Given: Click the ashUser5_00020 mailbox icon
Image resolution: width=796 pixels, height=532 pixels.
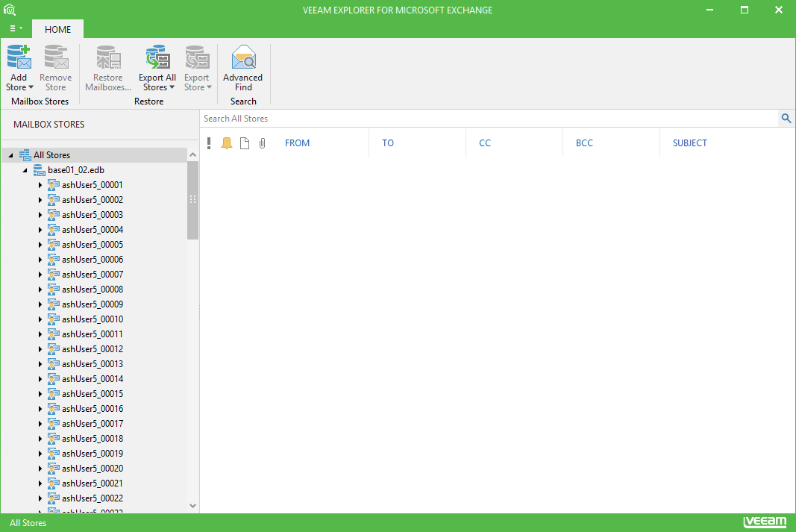Looking at the screenshot, I should click(53, 469).
